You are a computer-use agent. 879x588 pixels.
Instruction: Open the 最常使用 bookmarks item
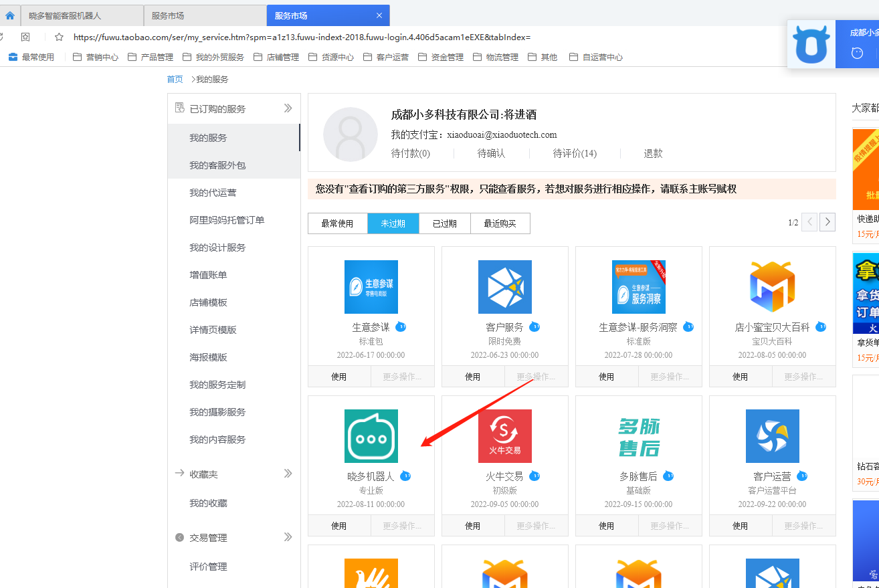31,58
